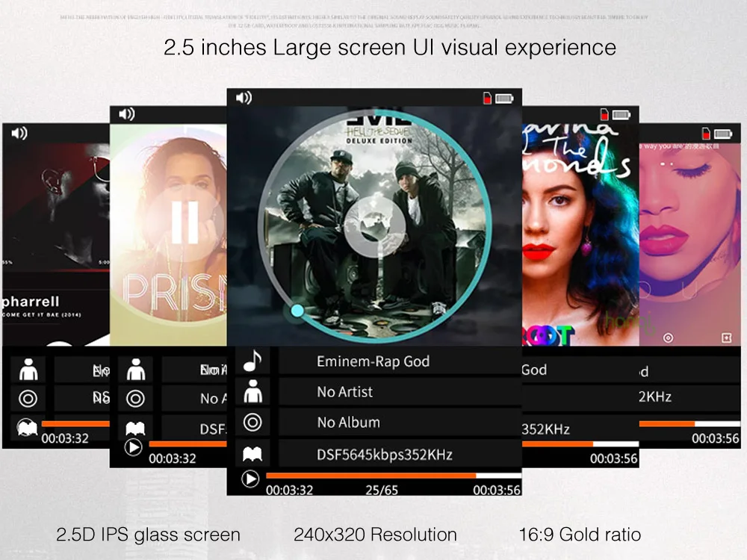Tap the battery icon on the pink cover screen
The width and height of the screenshot is (747, 560).
pos(723,134)
